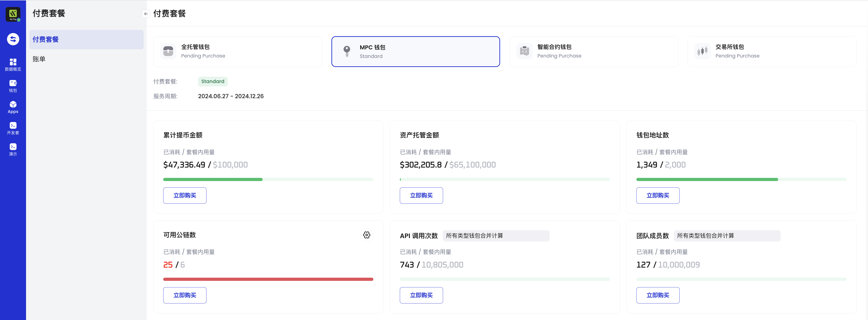The width and height of the screenshot is (868, 320).
Task: Click the red 25 chain count
Action: pyautogui.click(x=168, y=265)
